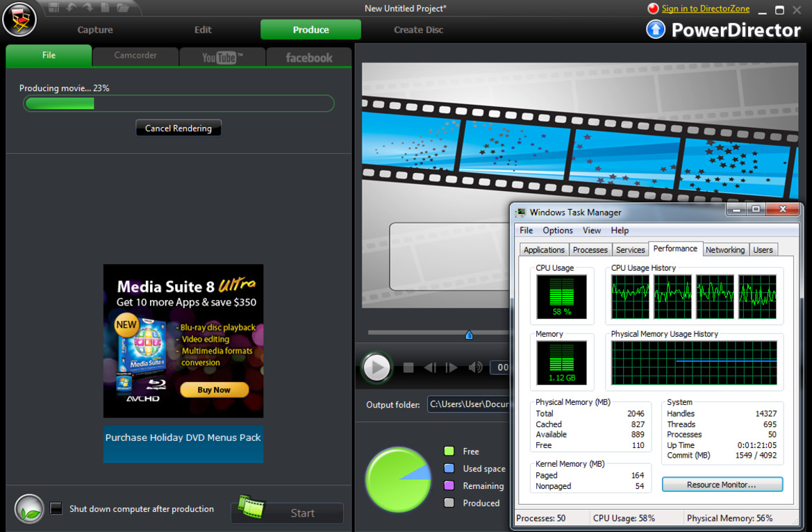Click the CPU Usage gauge in Task Manager
This screenshot has width=812, height=532.
(x=562, y=297)
